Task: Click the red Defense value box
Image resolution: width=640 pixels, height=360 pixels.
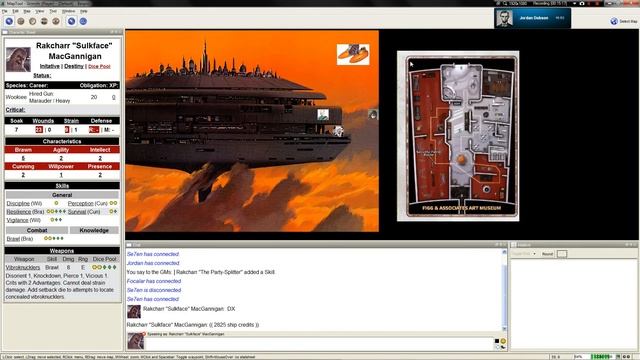Action: click(94, 130)
